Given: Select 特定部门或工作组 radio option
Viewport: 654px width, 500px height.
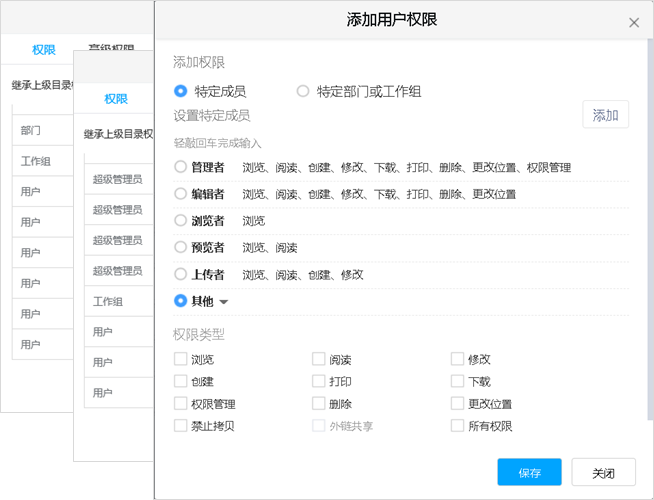Looking at the screenshot, I should (x=303, y=91).
